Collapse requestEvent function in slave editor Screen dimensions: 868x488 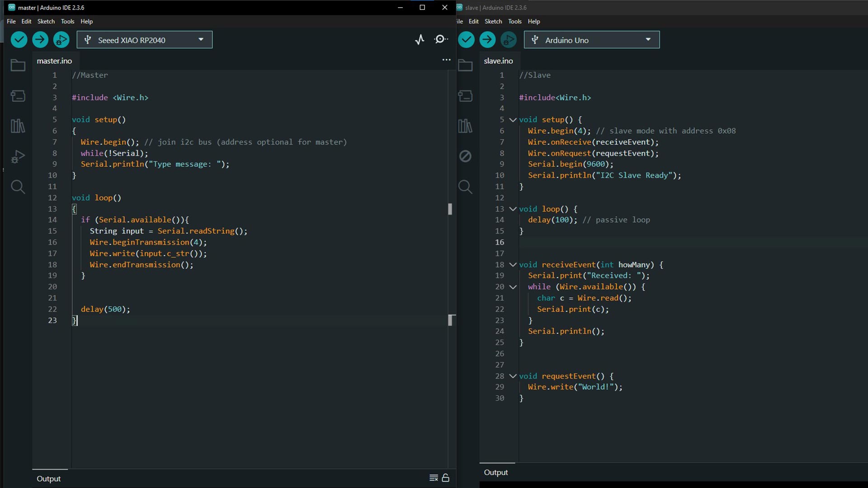click(x=513, y=376)
